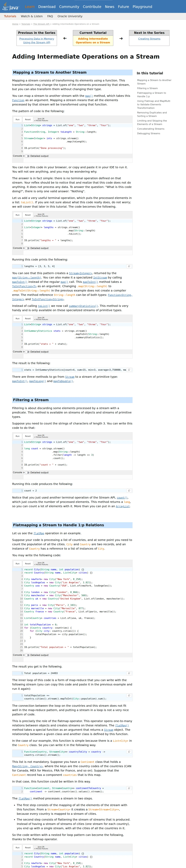The height and width of the screenshot is (868, 186).
Task: Copy the totalPopulation += stream snippet
Action: point(129,695)
